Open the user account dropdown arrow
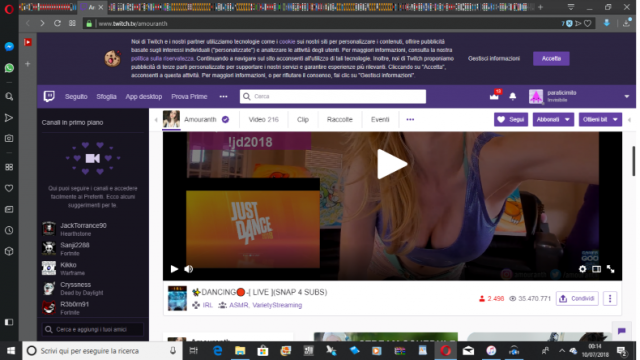Image resolution: width=640 pixels, height=360 pixels. (x=627, y=97)
